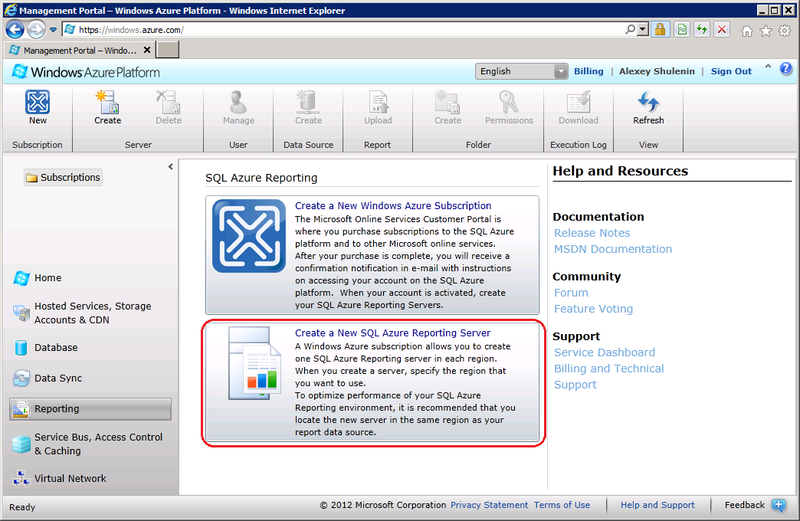This screenshot has width=800, height=521.
Task: Collapse the left navigation pane arrow
Action: (x=170, y=167)
